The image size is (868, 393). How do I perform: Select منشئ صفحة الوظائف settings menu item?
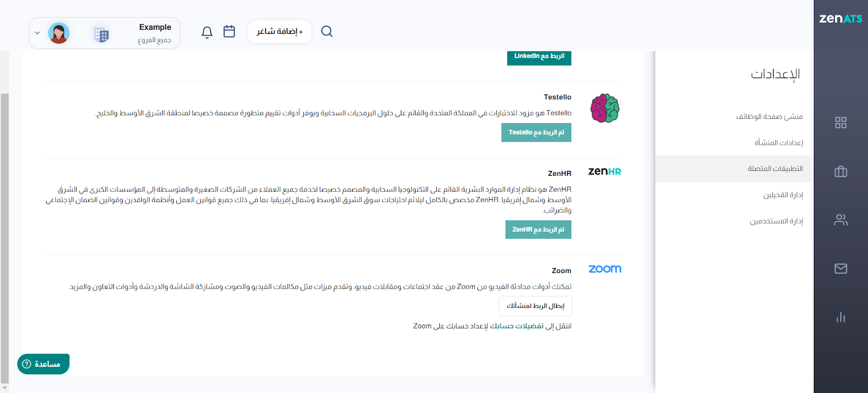tap(769, 117)
